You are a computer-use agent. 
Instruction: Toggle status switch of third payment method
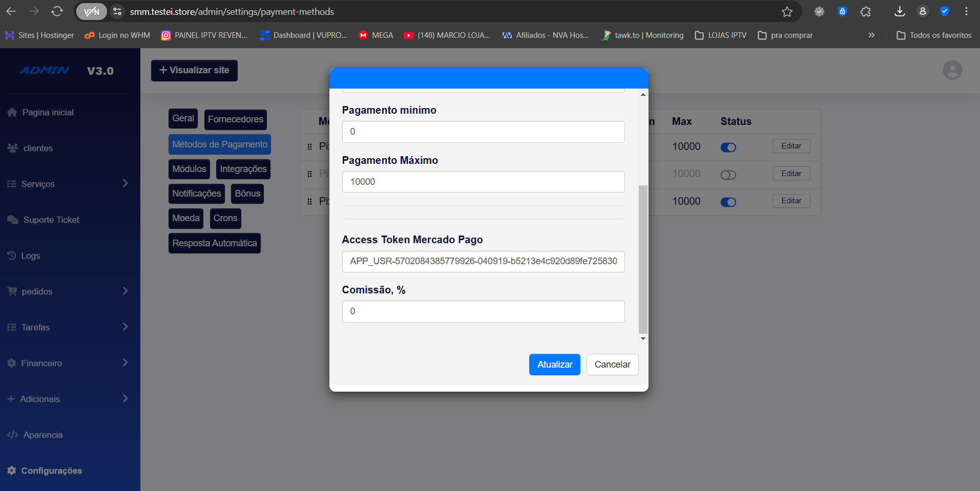tap(728, 202)
